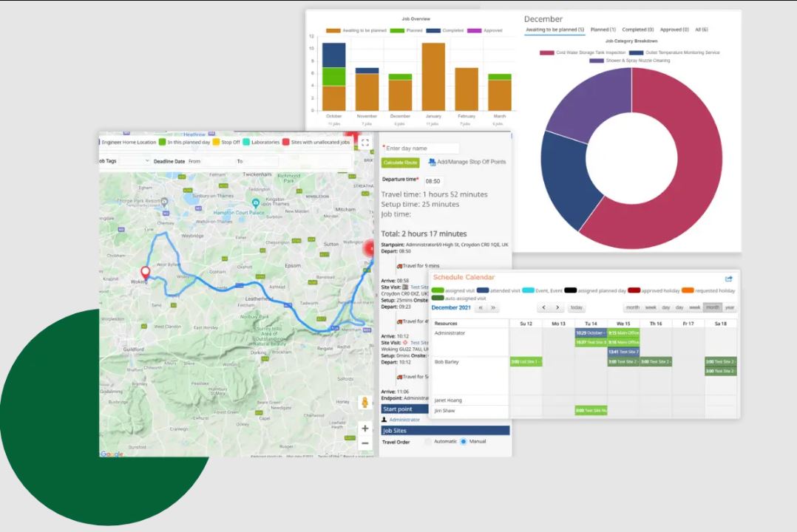Click the double-arrow forward jump in calendar

coord(493,307)
